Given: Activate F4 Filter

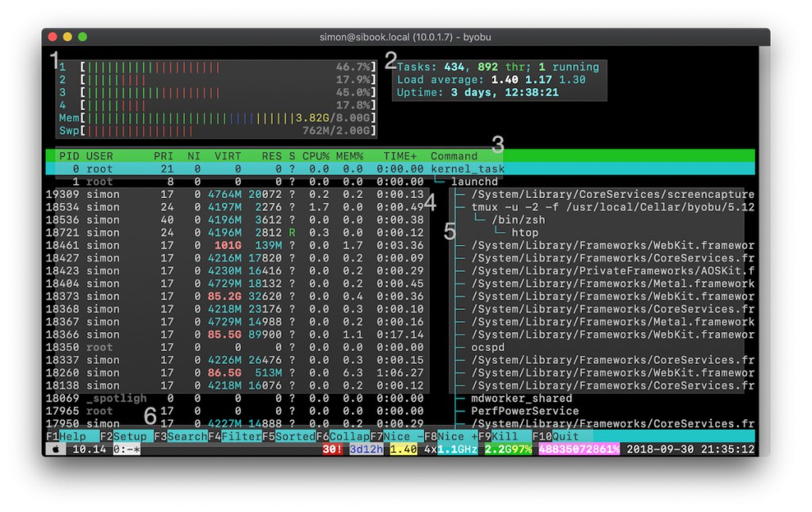Looking at the screenshot, I should coord(235,437).
